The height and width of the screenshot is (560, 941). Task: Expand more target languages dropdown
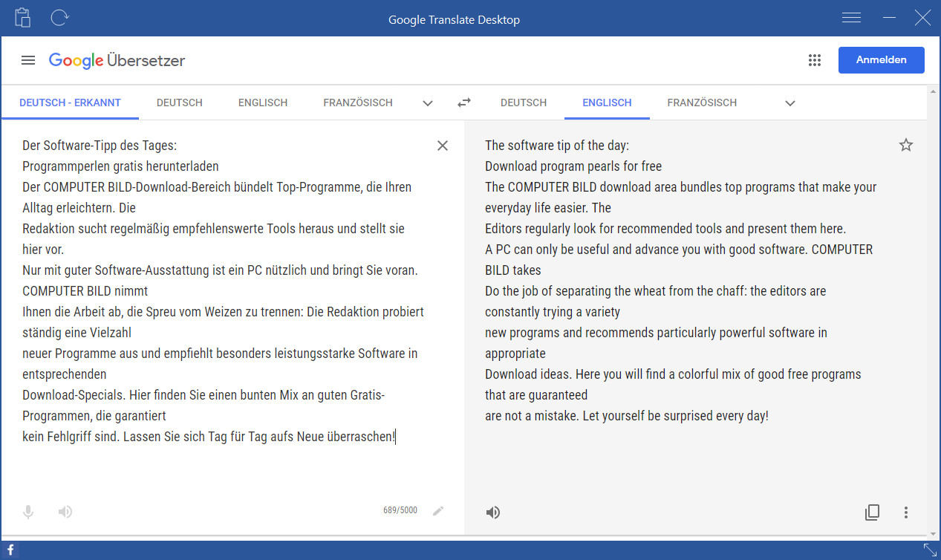click(x=790, y=103)
